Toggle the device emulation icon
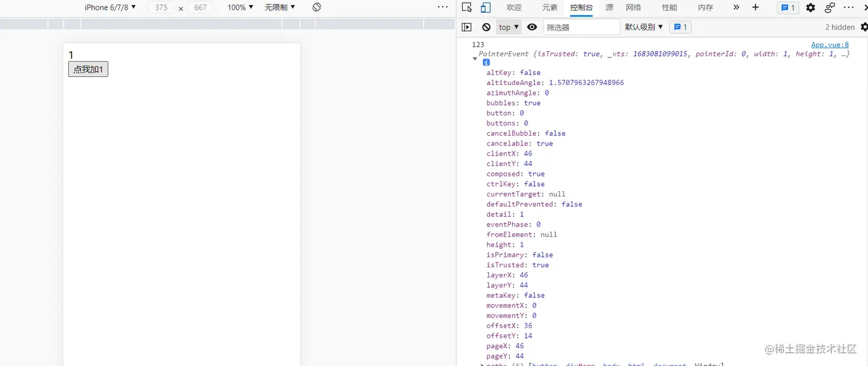The width and height of the screenshot is (868, 366). pyautogui.click(x=486, y=7)
